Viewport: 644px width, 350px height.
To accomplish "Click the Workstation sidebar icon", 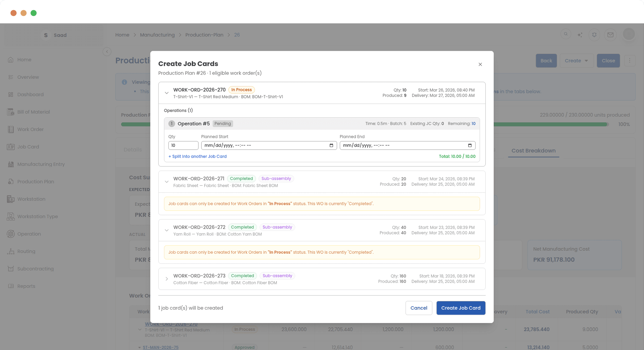I will pyautogui.click(x=10, y=199).
